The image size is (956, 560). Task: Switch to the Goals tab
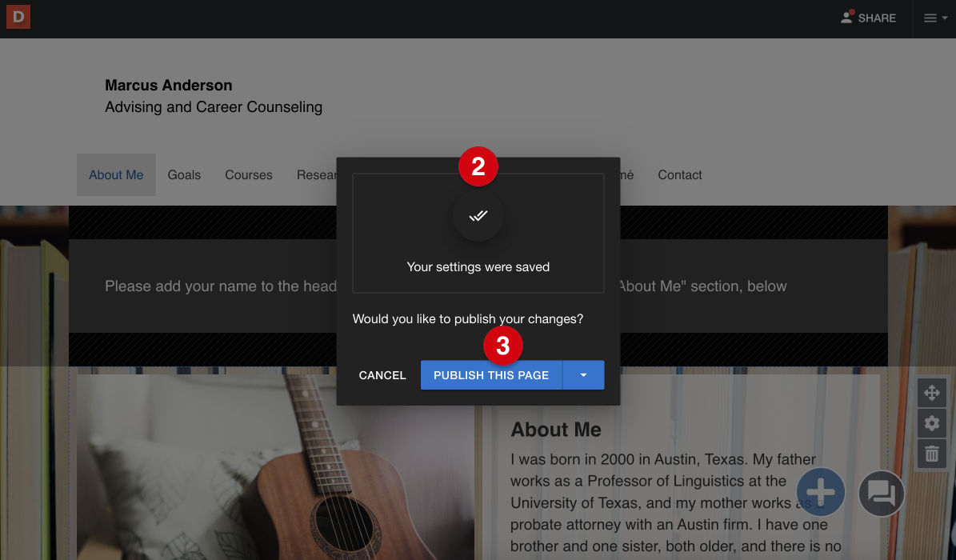pos(184,174)
